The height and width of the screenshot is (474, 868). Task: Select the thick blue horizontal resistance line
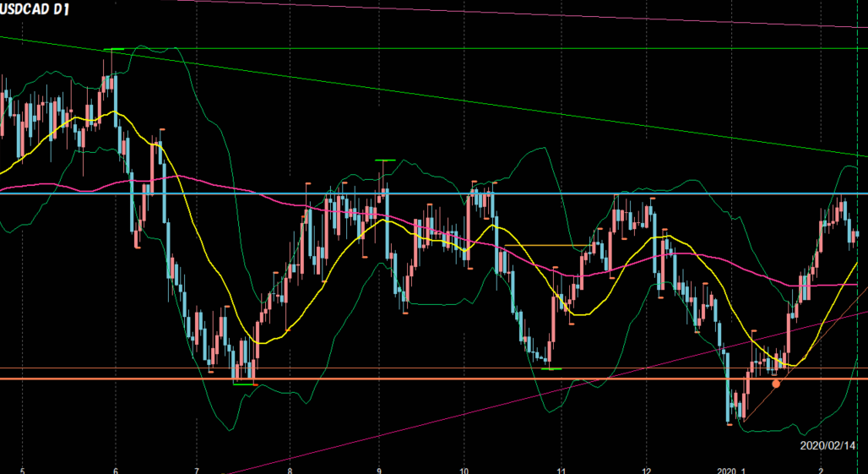click(x=434, y=193)
